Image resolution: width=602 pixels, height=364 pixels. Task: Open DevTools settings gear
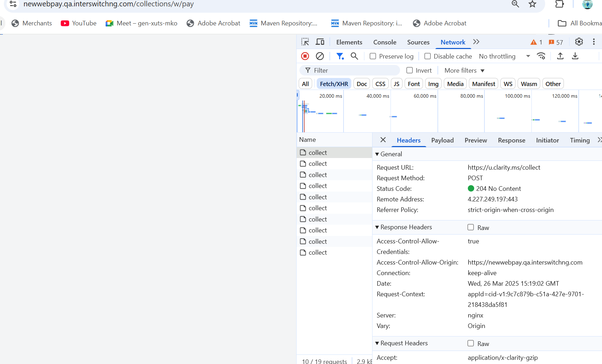click(579, 42)
